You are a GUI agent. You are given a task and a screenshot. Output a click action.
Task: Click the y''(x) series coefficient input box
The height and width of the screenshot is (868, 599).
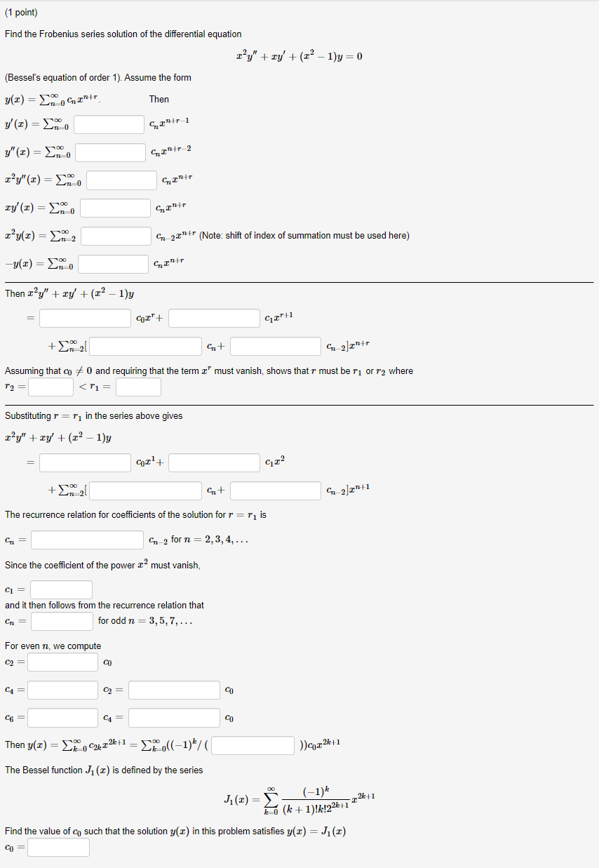coord(112,152)
